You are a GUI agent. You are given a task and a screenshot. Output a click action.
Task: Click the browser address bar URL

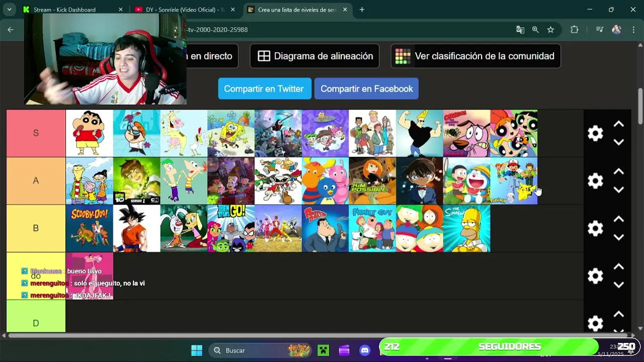click(217, 30)
